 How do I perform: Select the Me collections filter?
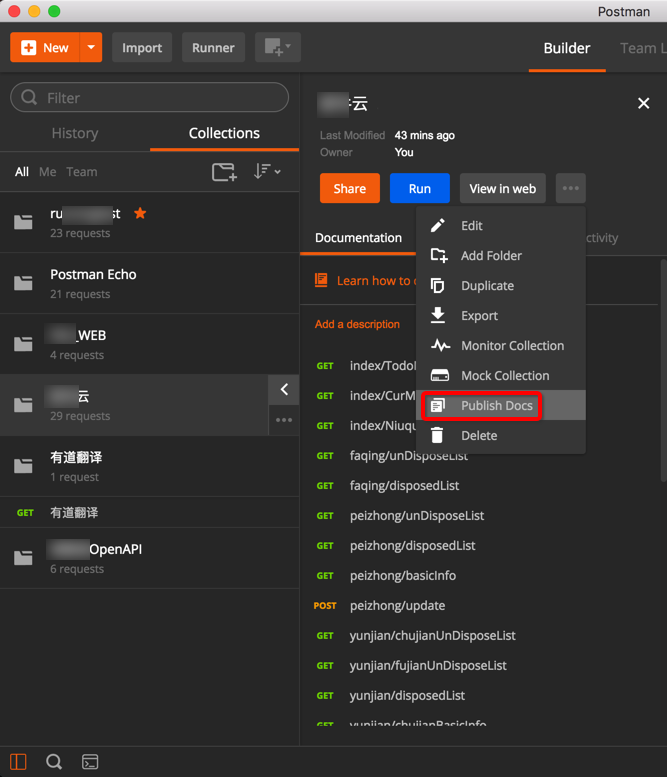[x=47, y=172]
